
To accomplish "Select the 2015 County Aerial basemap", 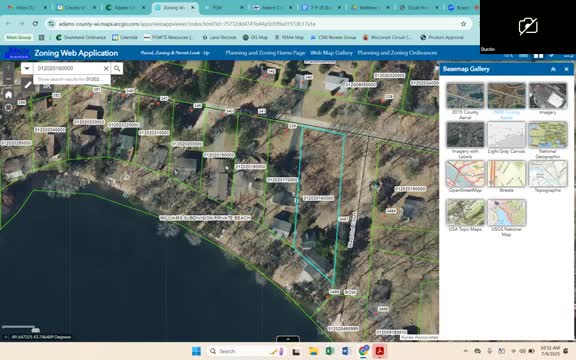I will pos(465,101).
